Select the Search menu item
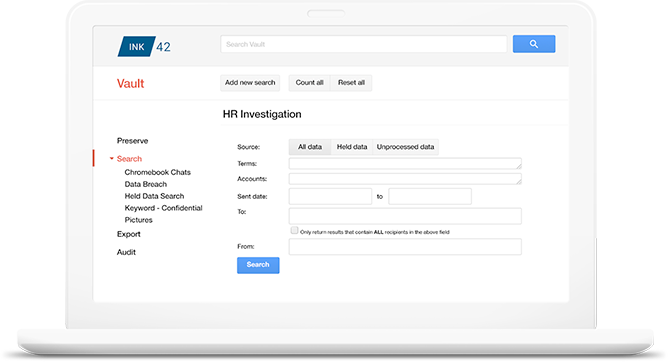 [x=129, y=159]
